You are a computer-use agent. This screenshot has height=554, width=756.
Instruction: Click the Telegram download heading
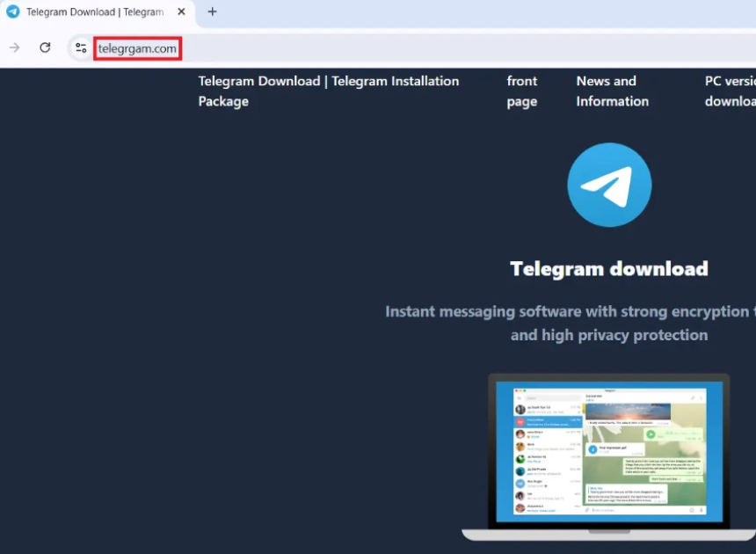(609, 268)
